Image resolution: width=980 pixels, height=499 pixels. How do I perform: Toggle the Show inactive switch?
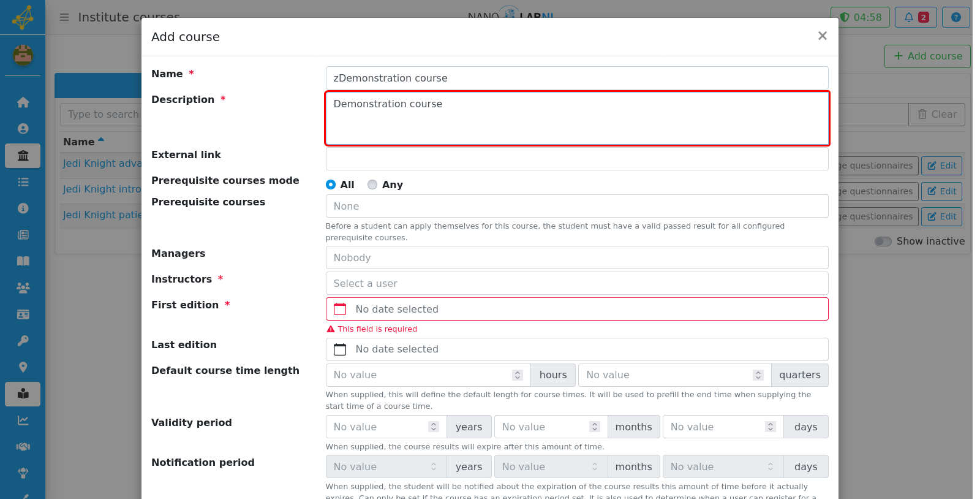883,242
